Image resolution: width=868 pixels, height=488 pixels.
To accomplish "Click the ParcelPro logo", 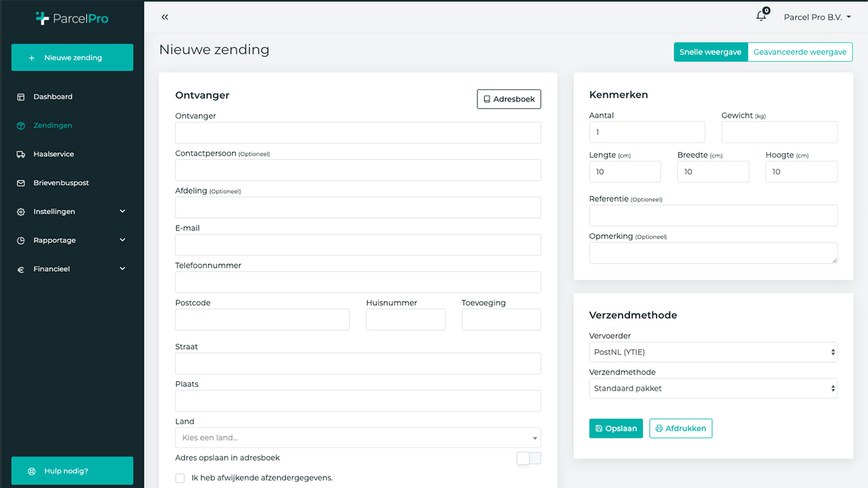I will pyautogui.click(x=72, y=18).
